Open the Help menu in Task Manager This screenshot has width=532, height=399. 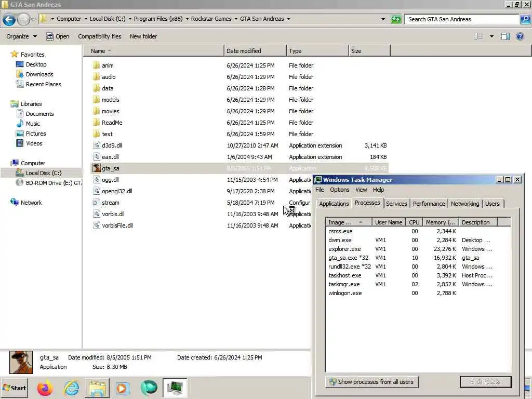(x=378, y=190)
